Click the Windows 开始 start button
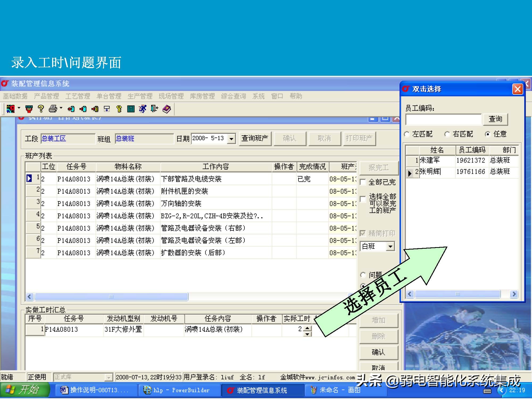The image size is (532, 399). pyautogui.click(x=24, y=390)
